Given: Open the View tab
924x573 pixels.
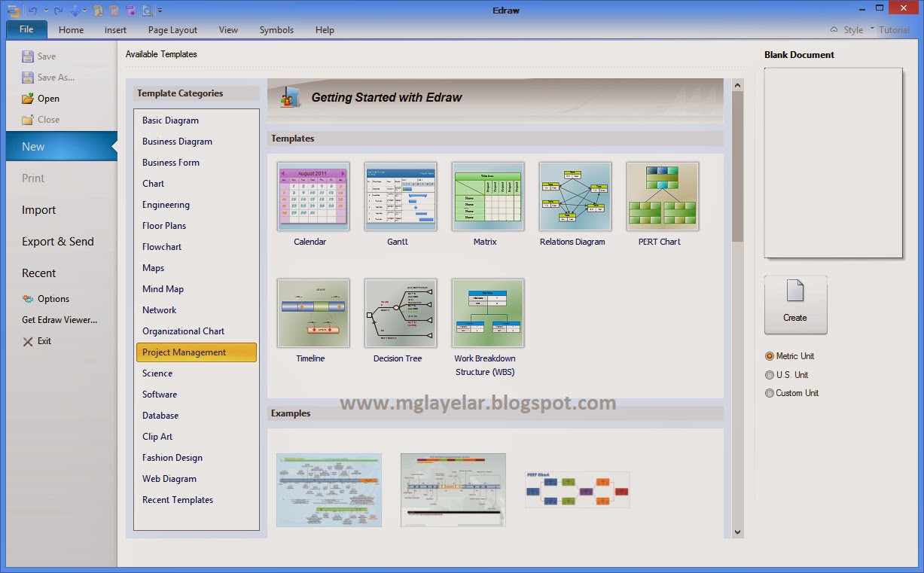Looking at the screenshot, I should [x=228, y=30].
